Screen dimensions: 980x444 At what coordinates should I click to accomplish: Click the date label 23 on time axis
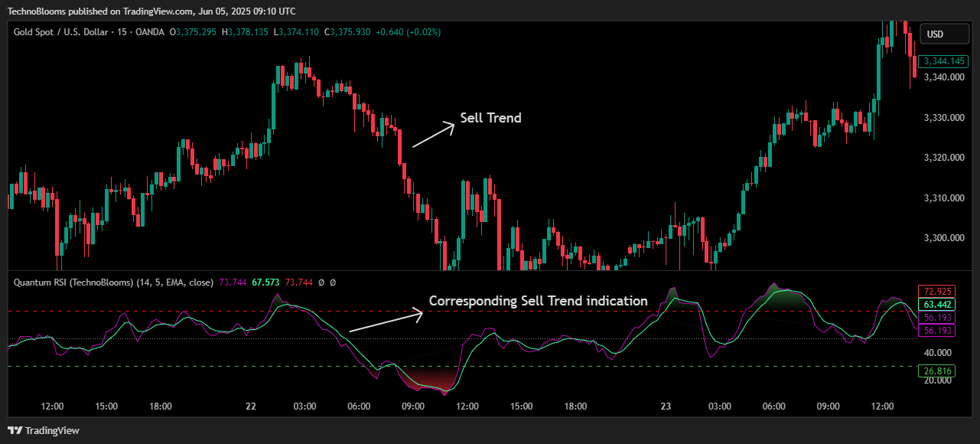[x=666, y=406]
